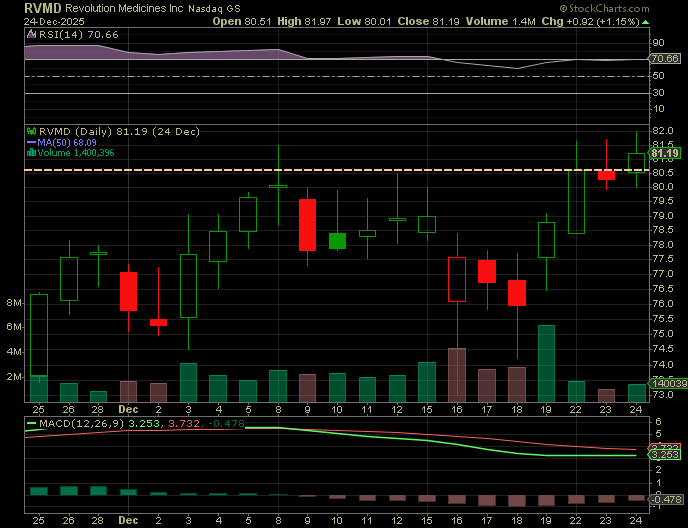This screenshot has width=688, height=528.
Task: Click the Dec month label under price panel
Action: click(128, 409)
